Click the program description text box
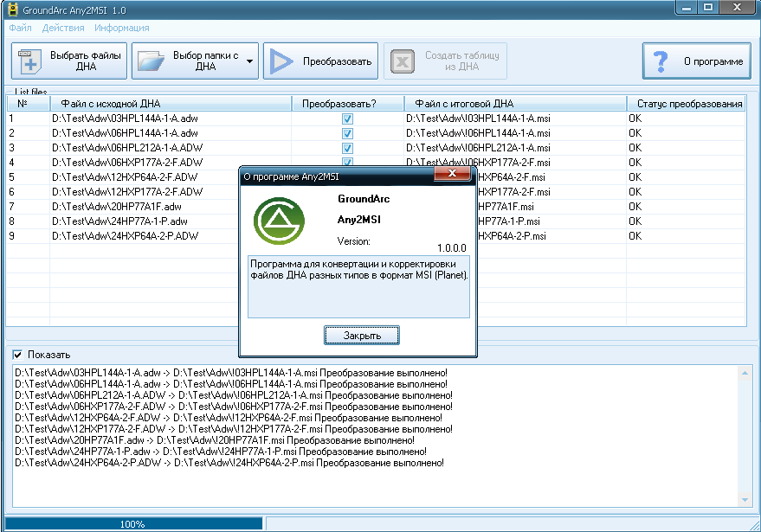Screen dimensions: 761x532 tap(358, 286)
